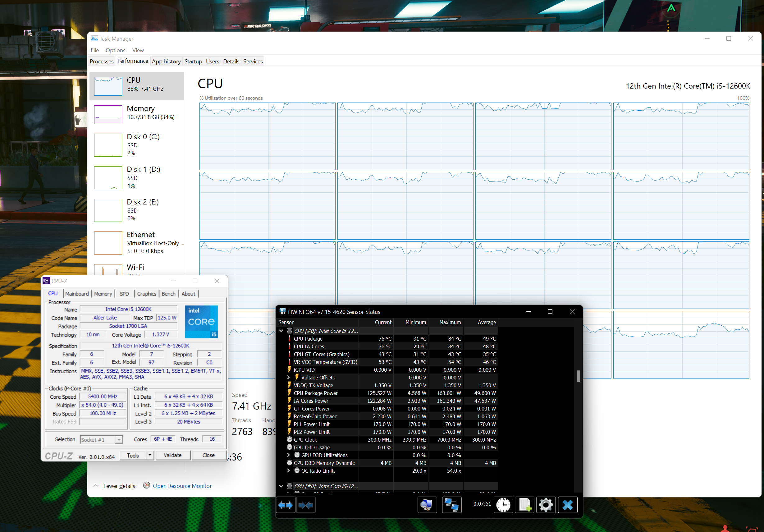Click HWiNFO blue X close sensors icon
Viewport: 764px width, 532px height.
(x=568, y=505)
